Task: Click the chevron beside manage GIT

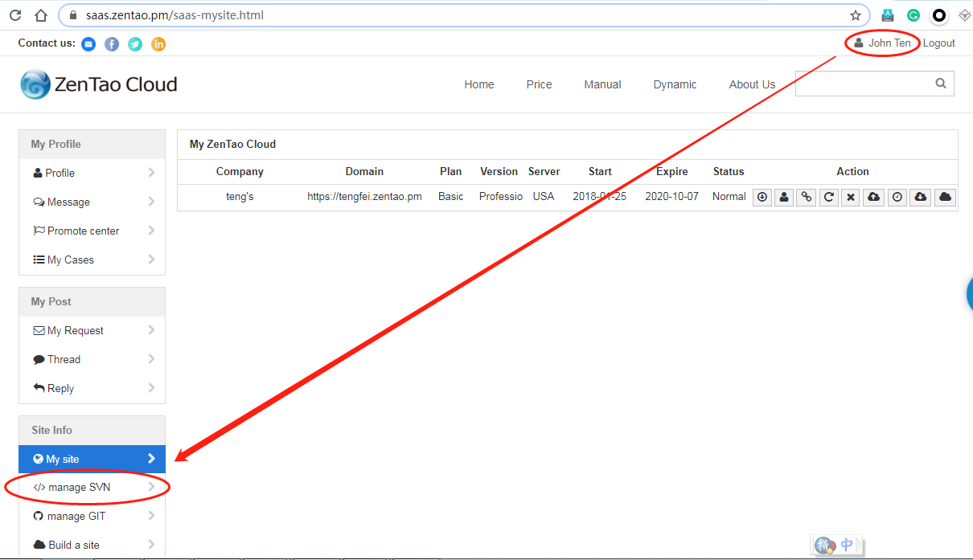Action: (x=151, y=516)
